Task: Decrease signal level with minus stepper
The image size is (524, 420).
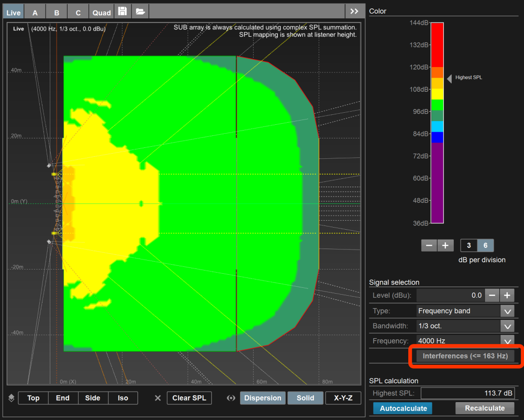Action: (x=492, y=295)
